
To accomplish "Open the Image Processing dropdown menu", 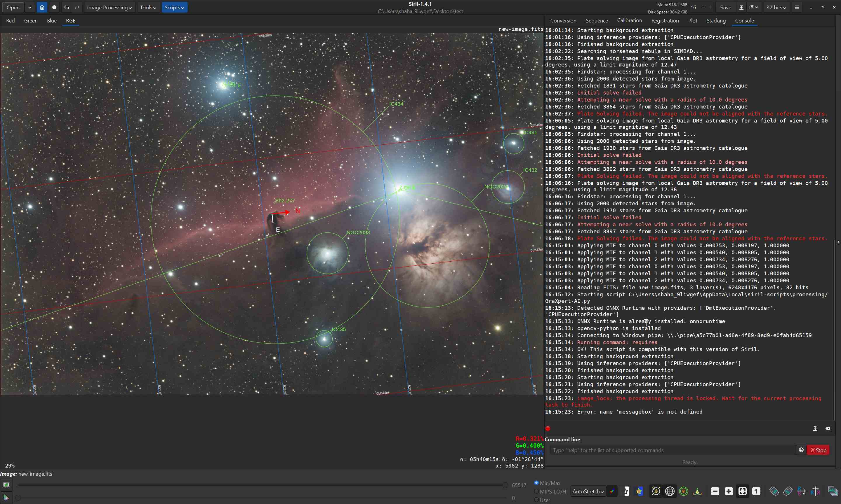I will [109, 8].
